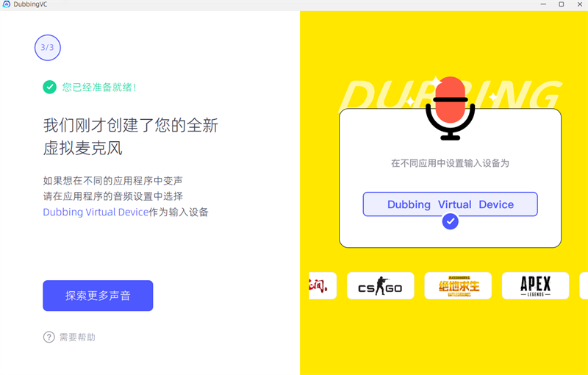Click the partially visible red calligraphy game tile
Image resolution: width=588 pixels, height=375 pixels.
pos(323,286)
